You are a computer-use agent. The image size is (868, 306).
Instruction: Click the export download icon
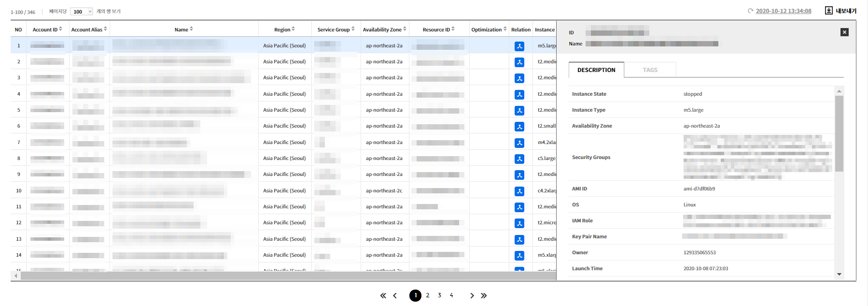(x=828, y=11)
